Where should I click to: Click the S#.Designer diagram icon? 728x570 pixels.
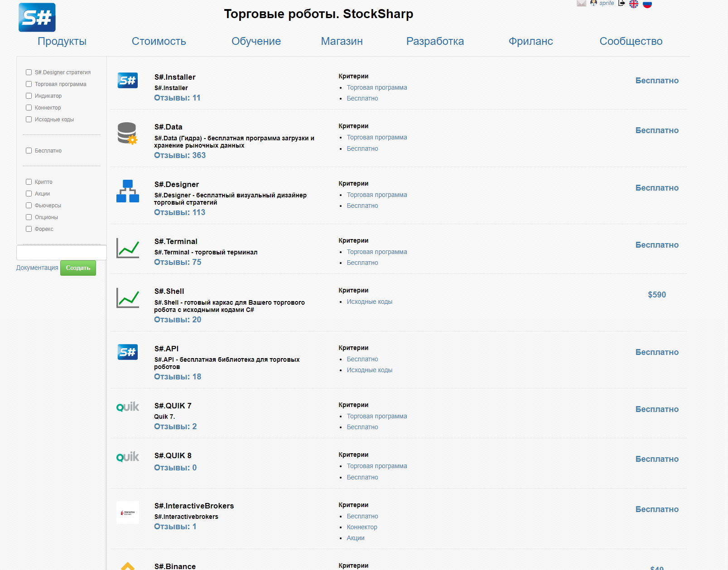(127, 191)
